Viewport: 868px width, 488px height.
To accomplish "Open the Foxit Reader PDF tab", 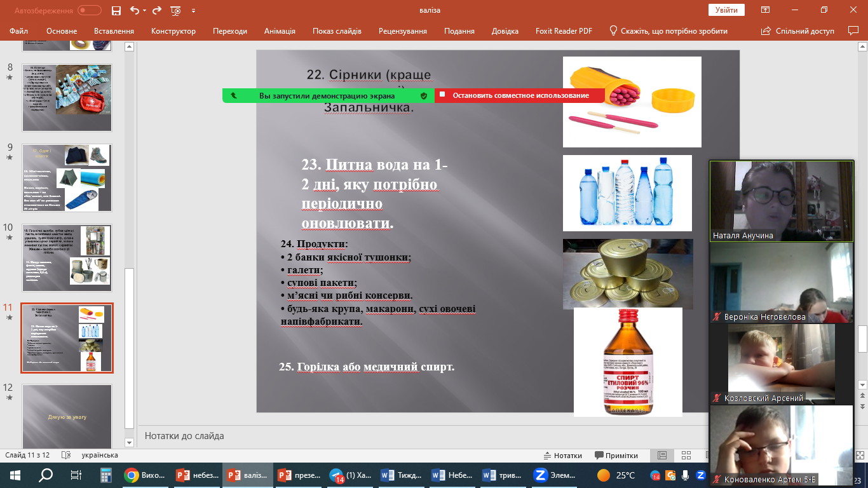I will point(564,31).
